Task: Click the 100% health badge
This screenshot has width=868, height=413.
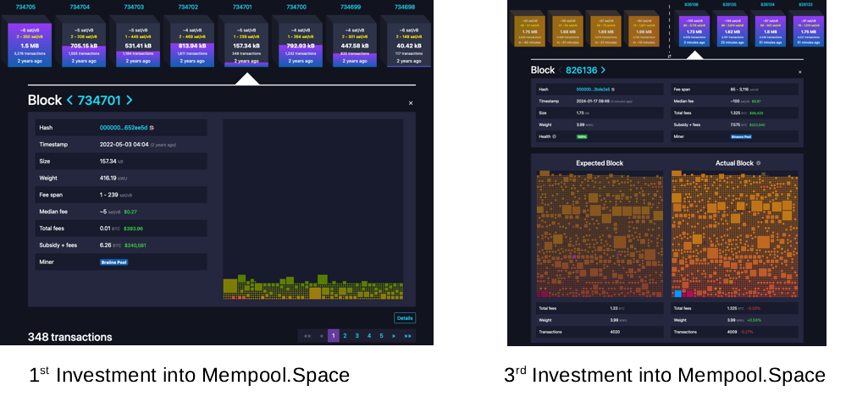Action: coord(581,136)
